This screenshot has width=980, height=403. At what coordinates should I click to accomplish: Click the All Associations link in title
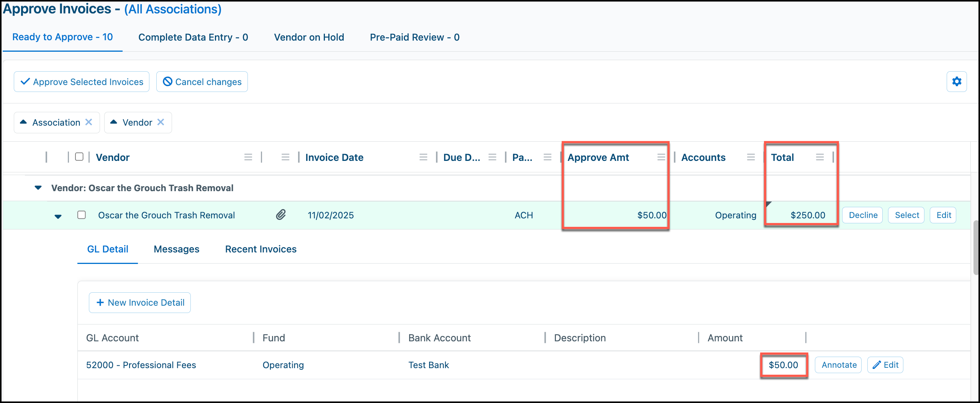point(173,9)
